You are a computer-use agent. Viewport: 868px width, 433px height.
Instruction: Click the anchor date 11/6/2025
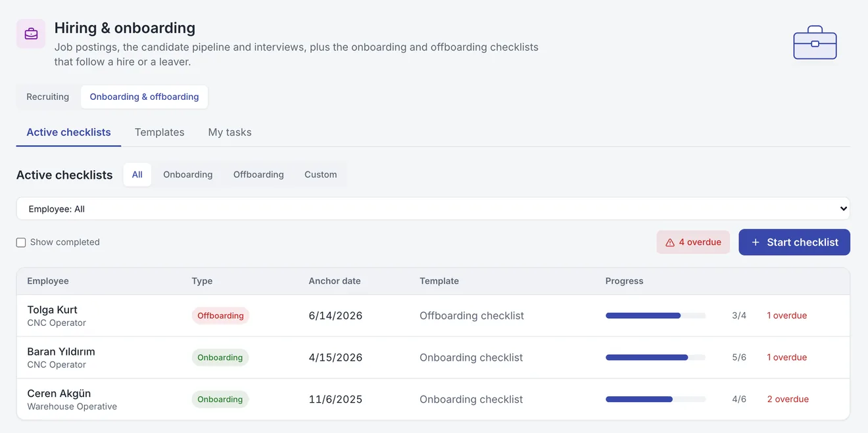point(335,399)
